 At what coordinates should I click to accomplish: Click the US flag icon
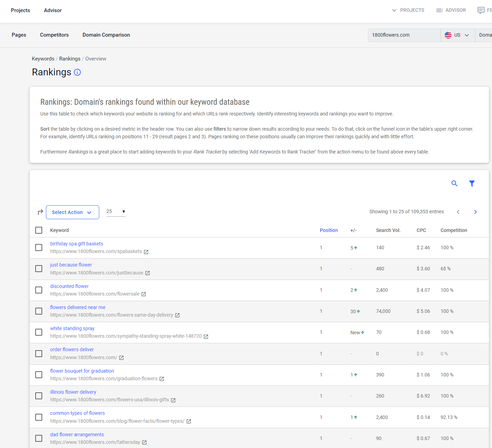point(448,35)
